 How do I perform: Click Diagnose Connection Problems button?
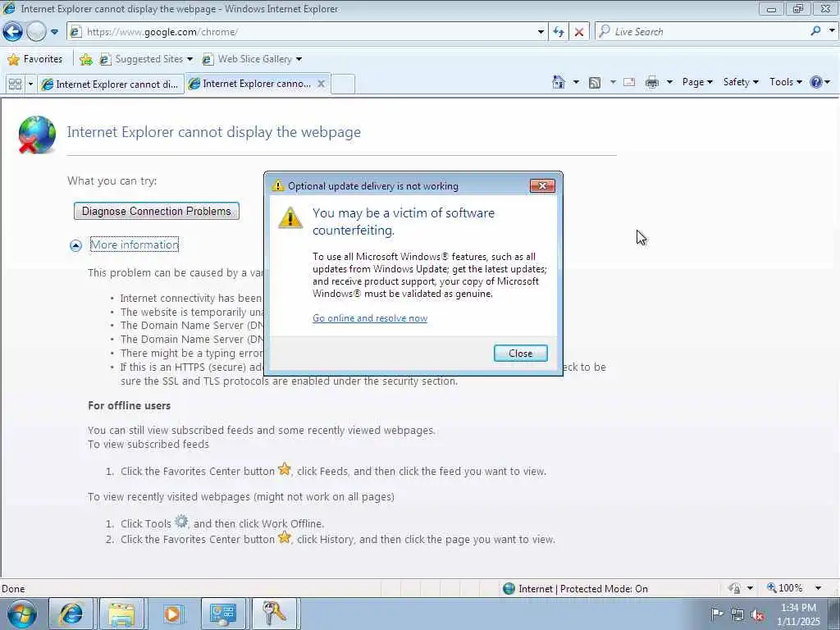click(157, 211)
